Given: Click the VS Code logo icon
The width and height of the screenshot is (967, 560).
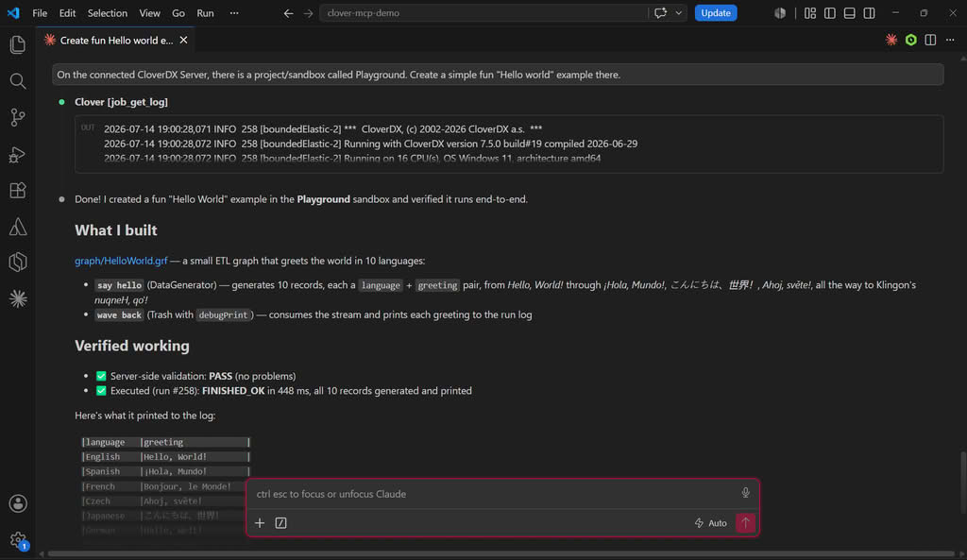Looking at the screenshot, I should pos(13,13).
